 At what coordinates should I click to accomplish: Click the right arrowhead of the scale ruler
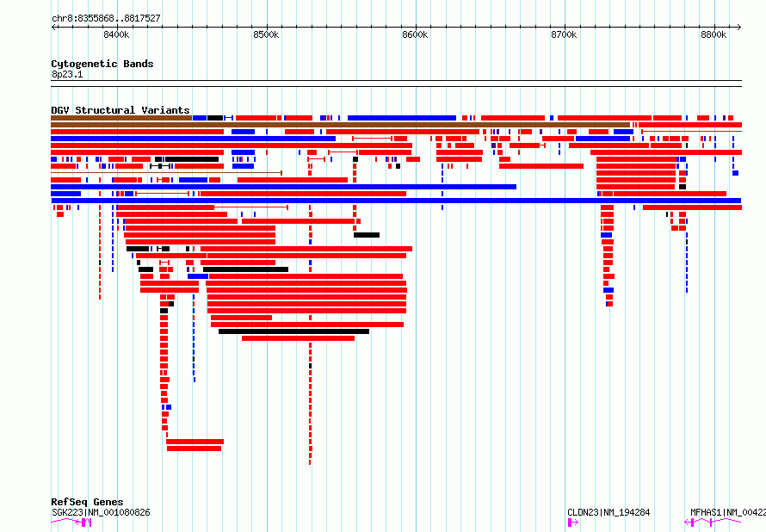click(738, 27)
